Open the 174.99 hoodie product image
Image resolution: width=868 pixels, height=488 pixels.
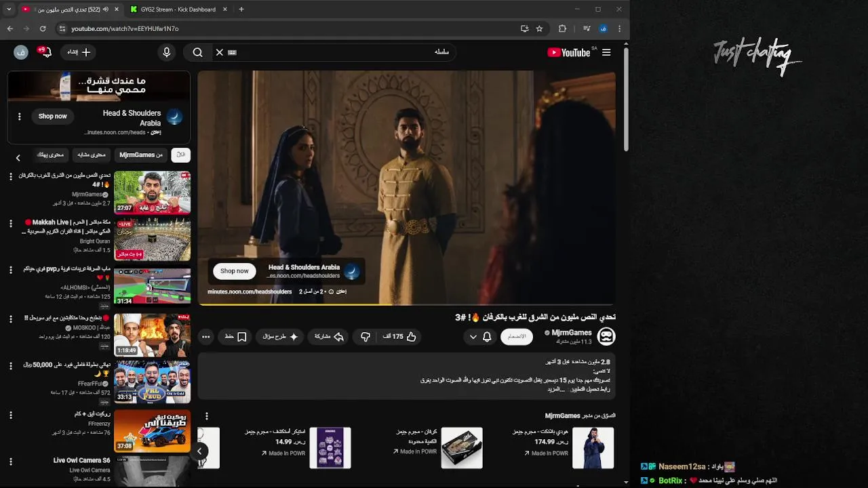[593, 447]
